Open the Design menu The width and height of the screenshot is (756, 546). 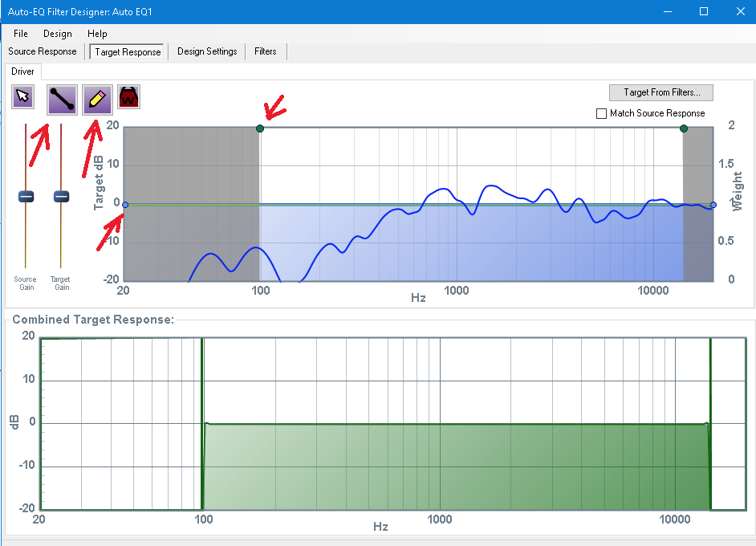[57, 34]
